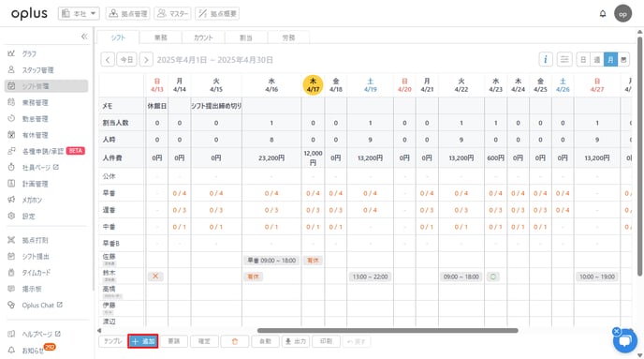Click the horizontal scrollbar under the shift table
This screenshot has height=359, width=644.
388,330
